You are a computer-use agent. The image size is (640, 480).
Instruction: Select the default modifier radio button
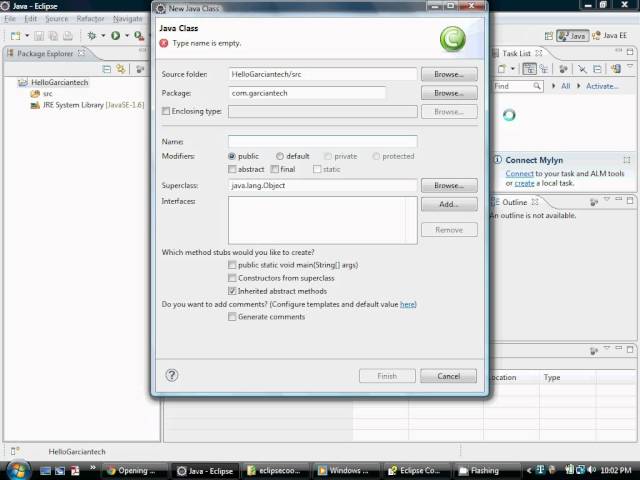(x=280, y=156)
